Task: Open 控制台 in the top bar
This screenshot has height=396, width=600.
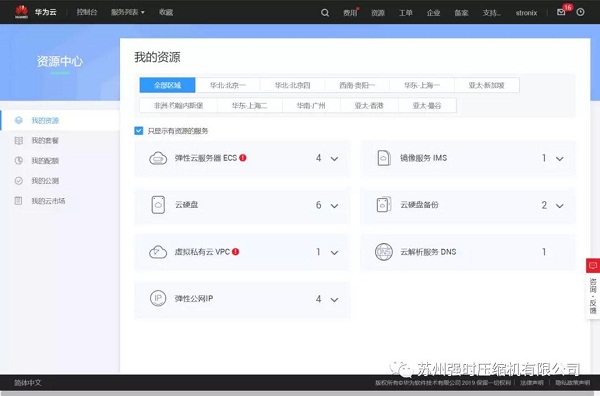Action: point(87,12)
